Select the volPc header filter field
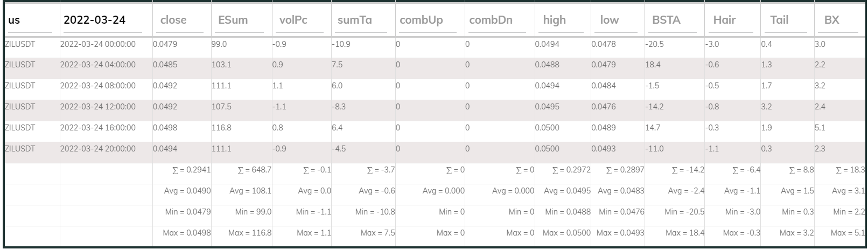Screen dimensions: 868x249 [301, 20]
